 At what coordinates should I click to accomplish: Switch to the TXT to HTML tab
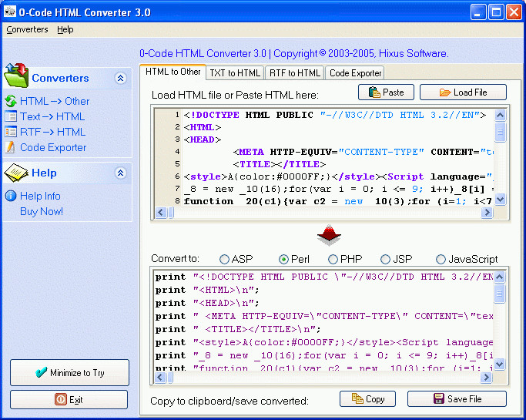point(235,73)
